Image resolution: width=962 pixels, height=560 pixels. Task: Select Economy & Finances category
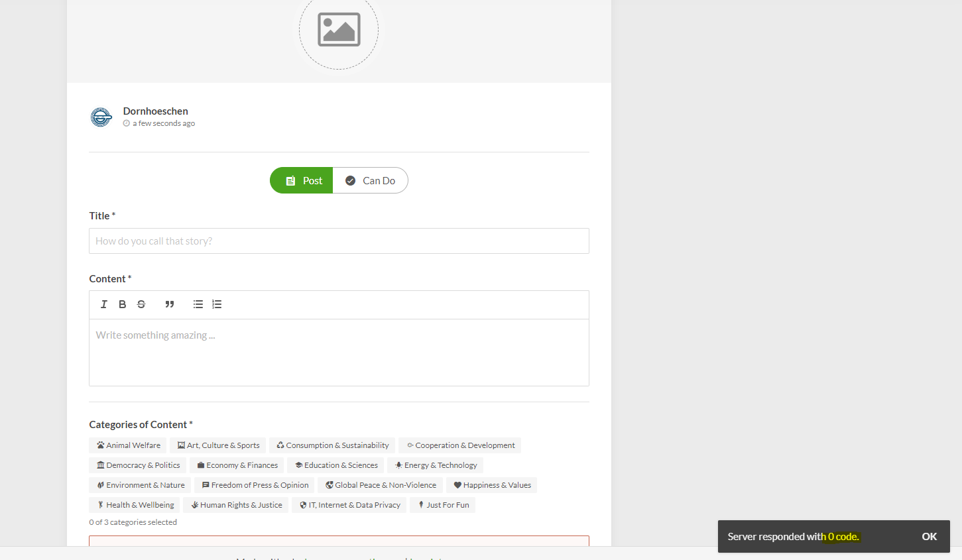coord(237,465)
